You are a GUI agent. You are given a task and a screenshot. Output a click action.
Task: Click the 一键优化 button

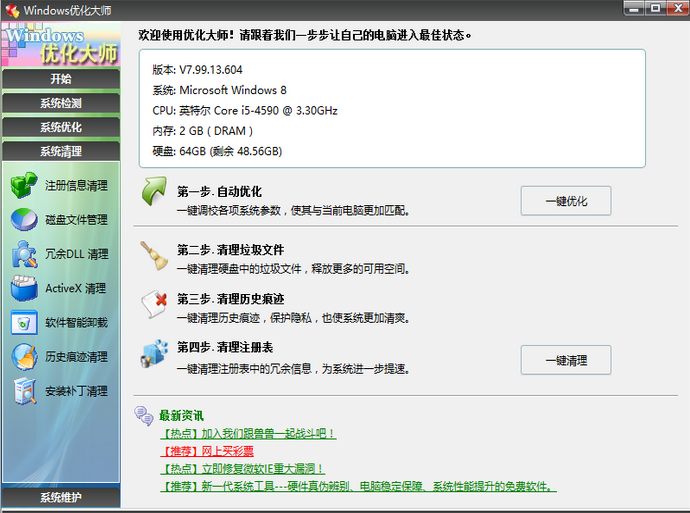[x=566, y=201]
